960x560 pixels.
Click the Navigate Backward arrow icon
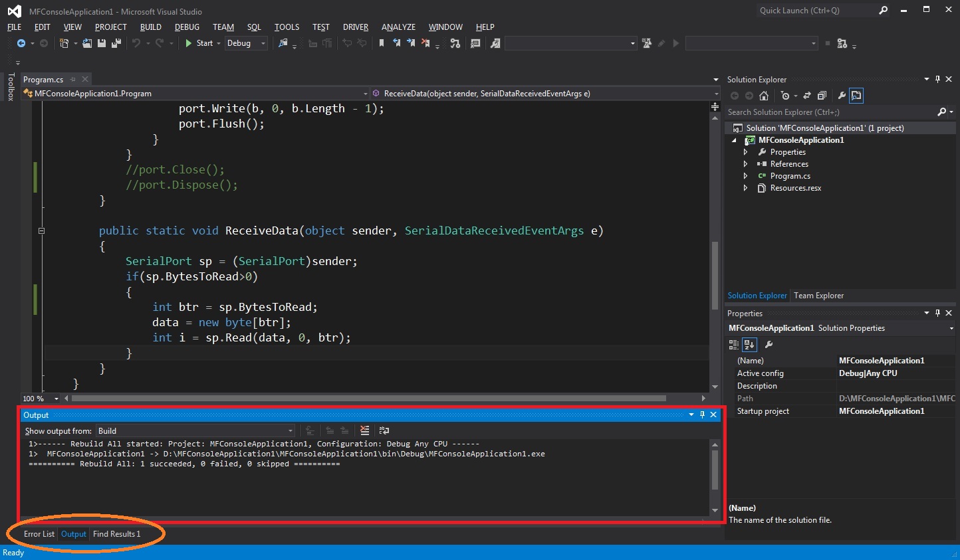coord(21,43)
